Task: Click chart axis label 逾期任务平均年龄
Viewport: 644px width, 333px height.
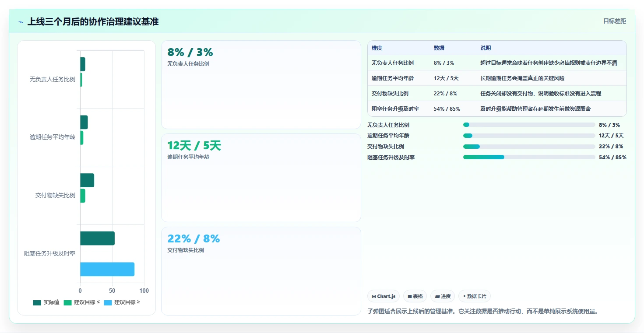Action: [x=53, y=137]
